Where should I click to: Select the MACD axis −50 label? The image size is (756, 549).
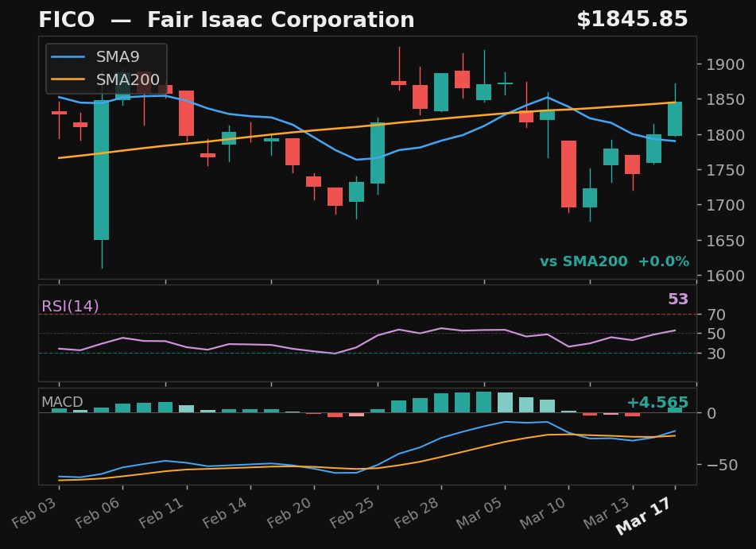pyautogui.click(x=723, y=465)
